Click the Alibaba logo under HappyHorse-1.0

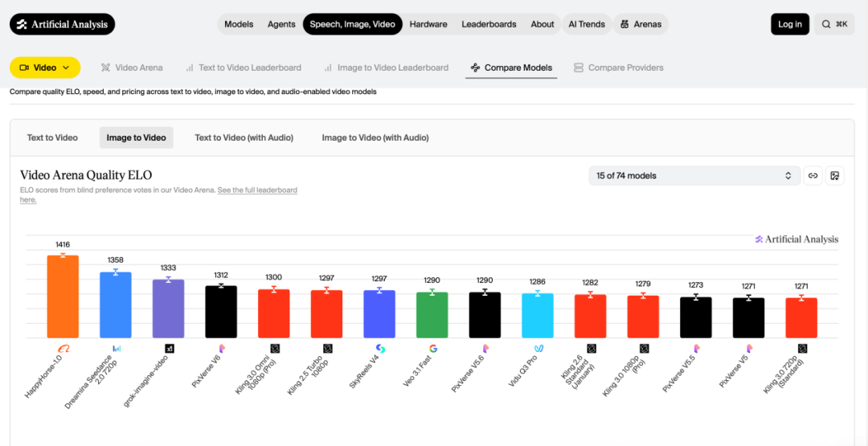pos(63,349)
